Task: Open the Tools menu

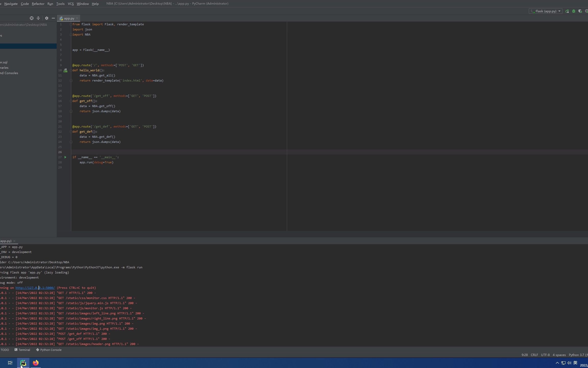Action: tap(60, 4)
